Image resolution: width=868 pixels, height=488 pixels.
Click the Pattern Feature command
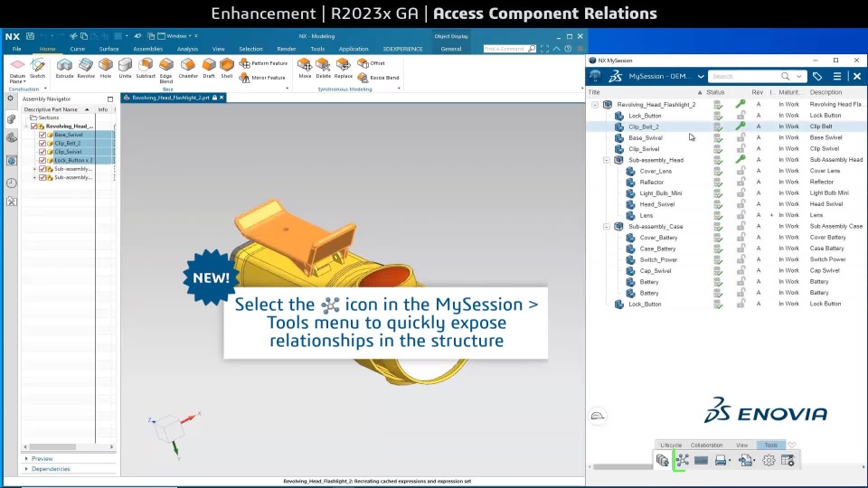pos(263,63)
